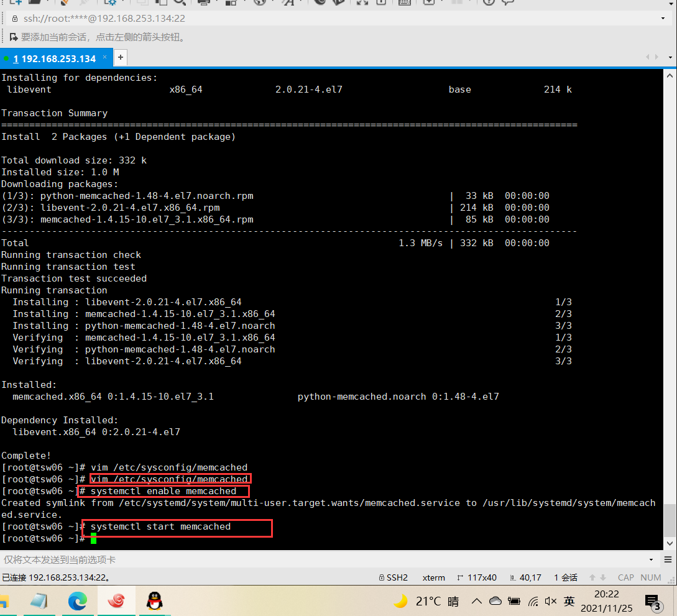Screen dimensions: 677x616
Task: Click the 'Complete!' line in terminal
Action: 26,456
